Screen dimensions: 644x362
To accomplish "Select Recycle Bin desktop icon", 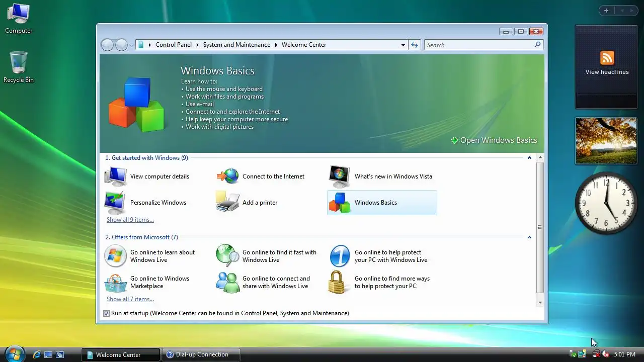I will point(19,67).
